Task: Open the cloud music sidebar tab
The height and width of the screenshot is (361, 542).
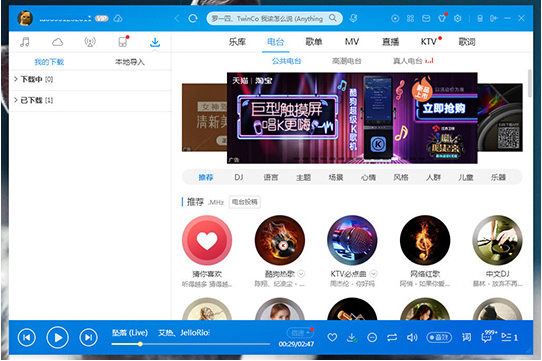Action: tap(57, 42)
